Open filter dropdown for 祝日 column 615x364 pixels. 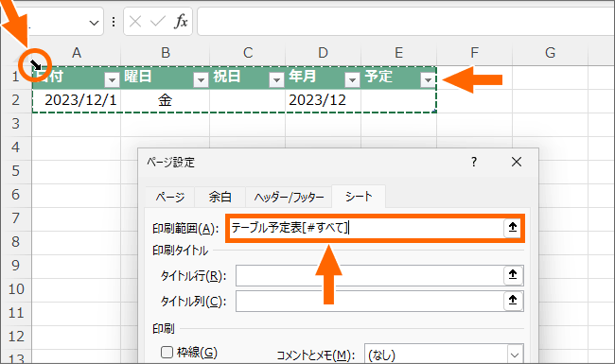click(x=276, y=80)
